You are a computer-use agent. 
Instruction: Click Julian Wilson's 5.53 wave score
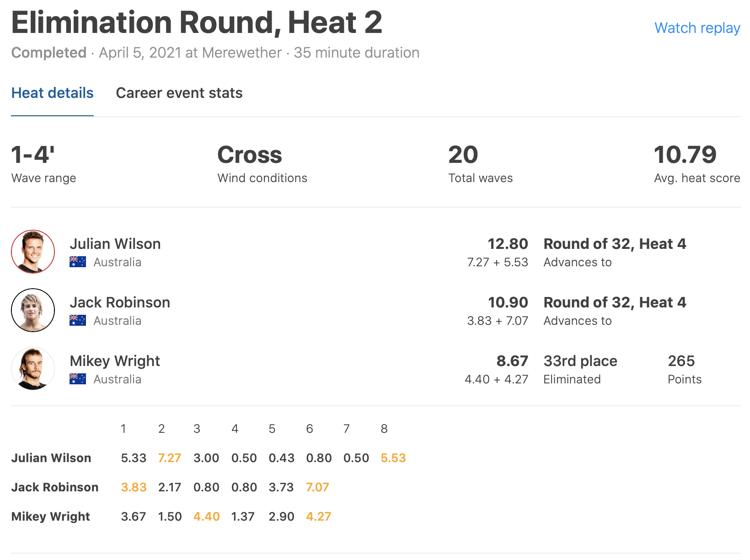(x=393, y=458)
